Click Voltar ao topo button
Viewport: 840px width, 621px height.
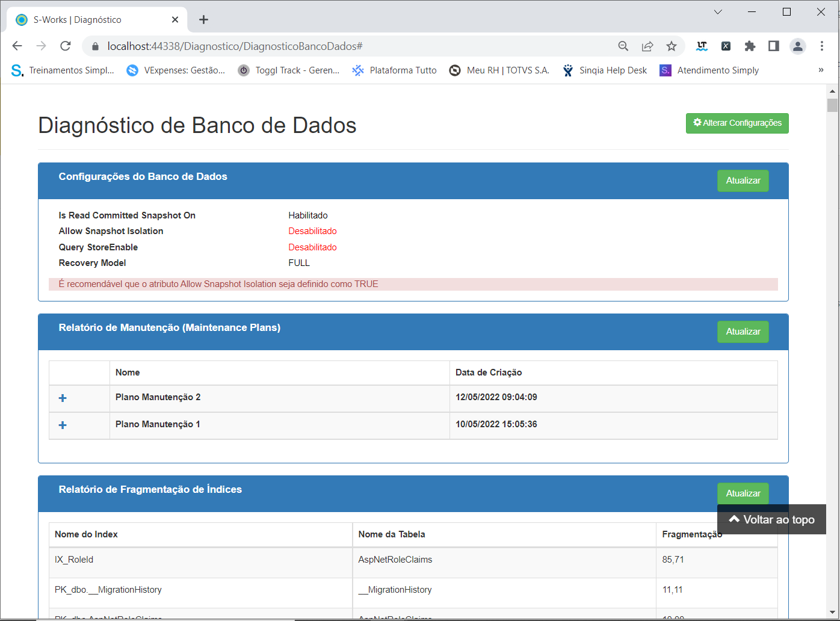[771, 519]
